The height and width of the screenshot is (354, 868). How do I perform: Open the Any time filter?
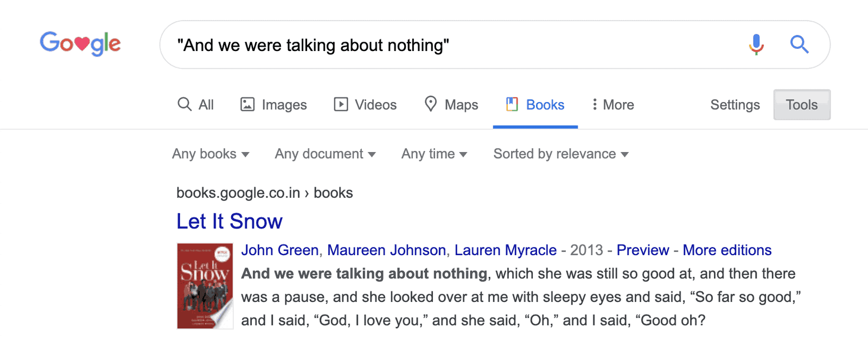[434, 154]
